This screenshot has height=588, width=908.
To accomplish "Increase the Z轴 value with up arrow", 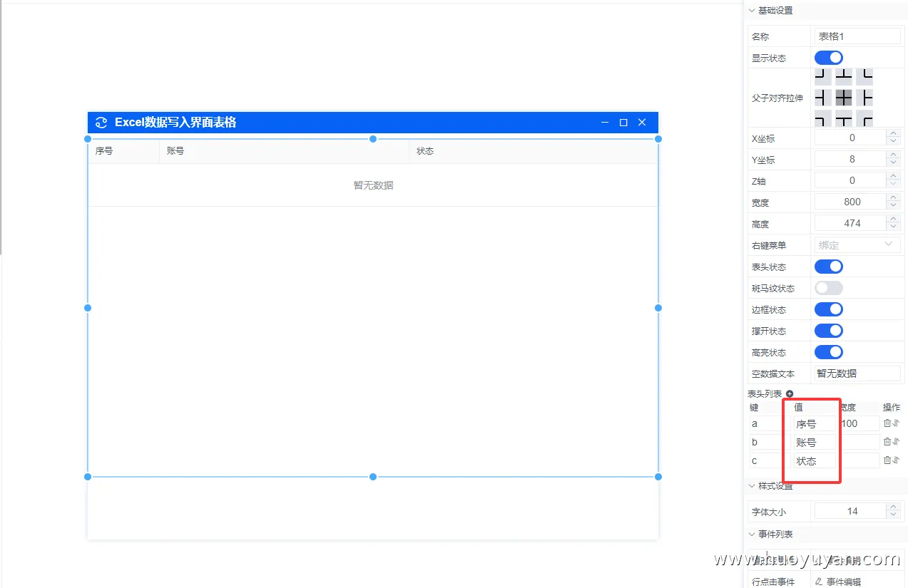I will pos(893,176).
